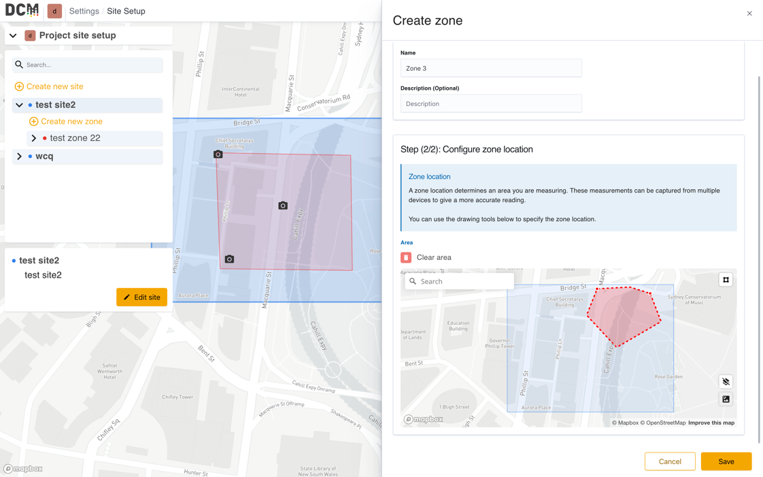Toggle satellite imagery on the mini map
The image size is (763, 477).
pyautogui.click(x=726, y=399)
